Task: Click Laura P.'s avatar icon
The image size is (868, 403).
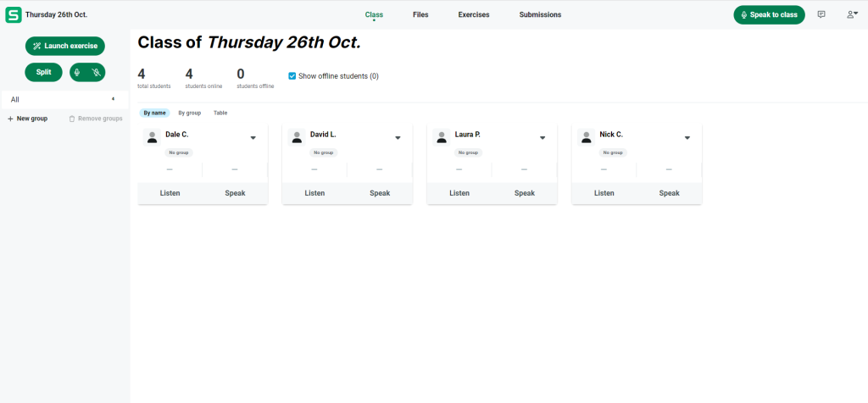Action: (x=442, y=137)
